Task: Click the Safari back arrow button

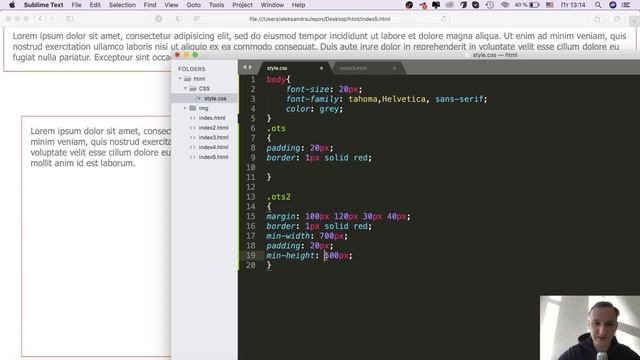Action: tap(40, 19)
